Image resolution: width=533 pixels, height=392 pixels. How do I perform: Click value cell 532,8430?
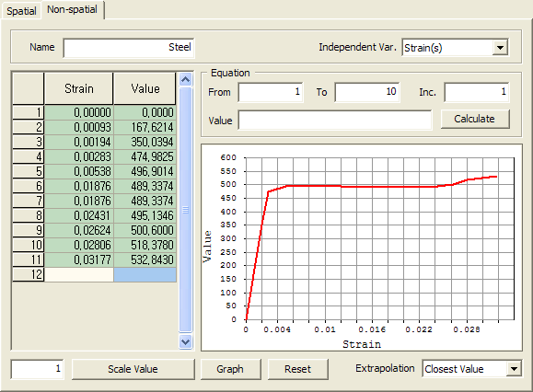click(145, 259)
